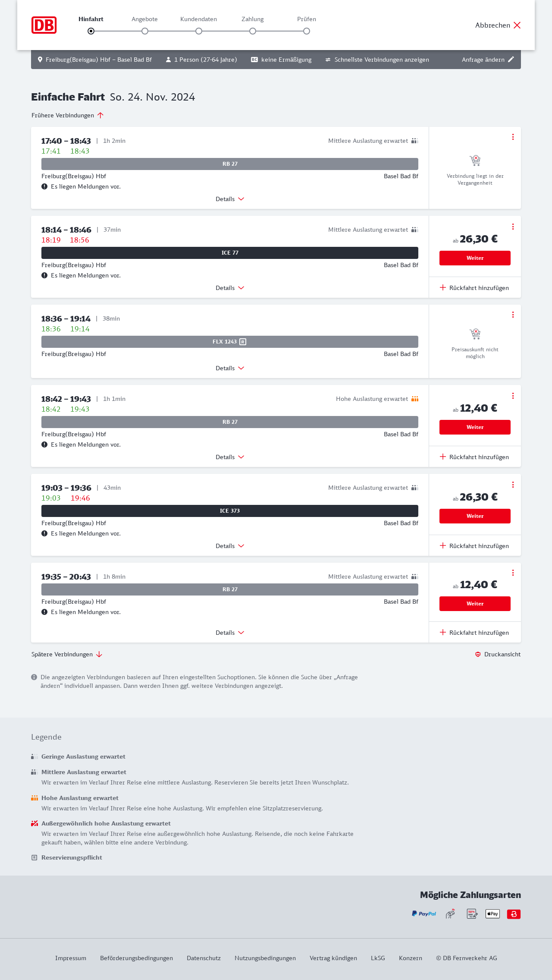
Task: Click the pencil icon next to Anfrage ändern
Action: 511,60
